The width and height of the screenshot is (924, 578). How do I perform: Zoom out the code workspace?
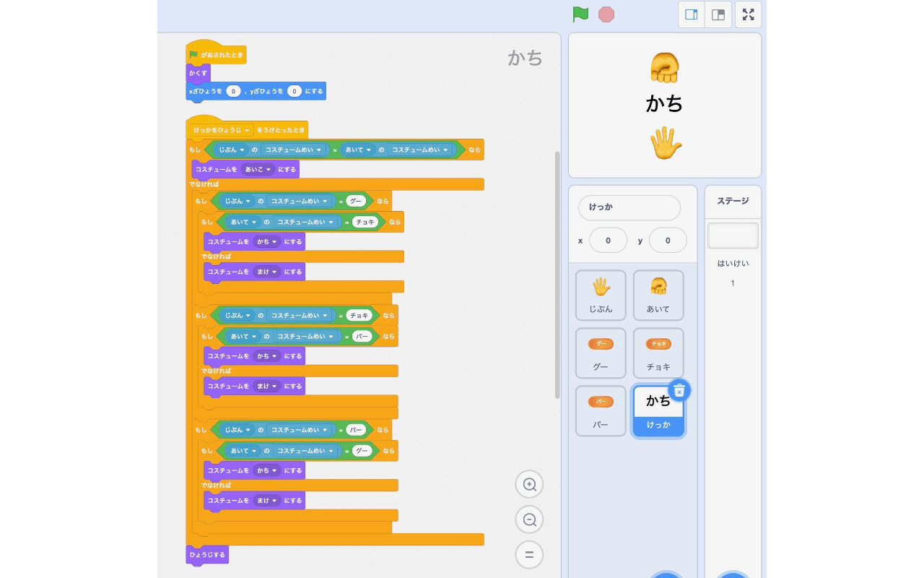(x=529, y=519)
